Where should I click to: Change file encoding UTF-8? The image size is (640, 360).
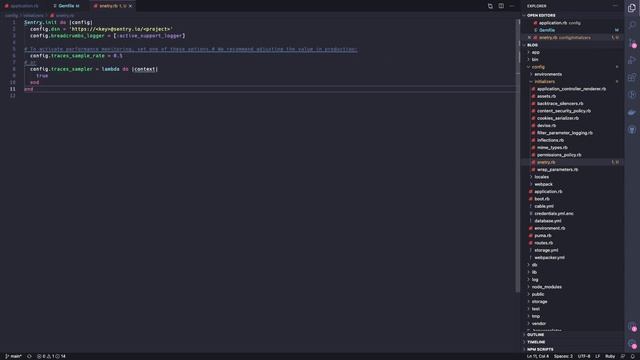pyautogui.click(x=584, y=356)
